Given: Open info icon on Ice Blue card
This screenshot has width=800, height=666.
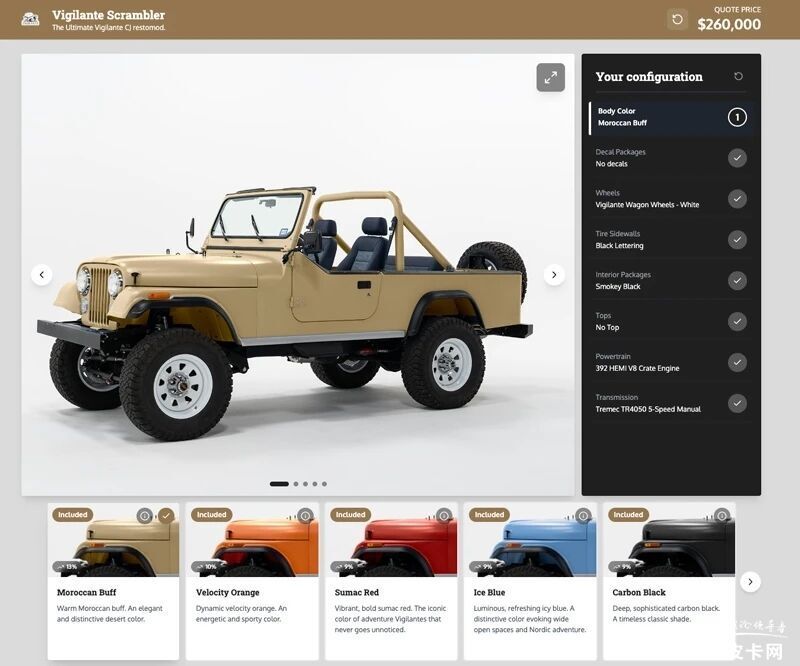Looking at the screenshot, I should point(583,515).
